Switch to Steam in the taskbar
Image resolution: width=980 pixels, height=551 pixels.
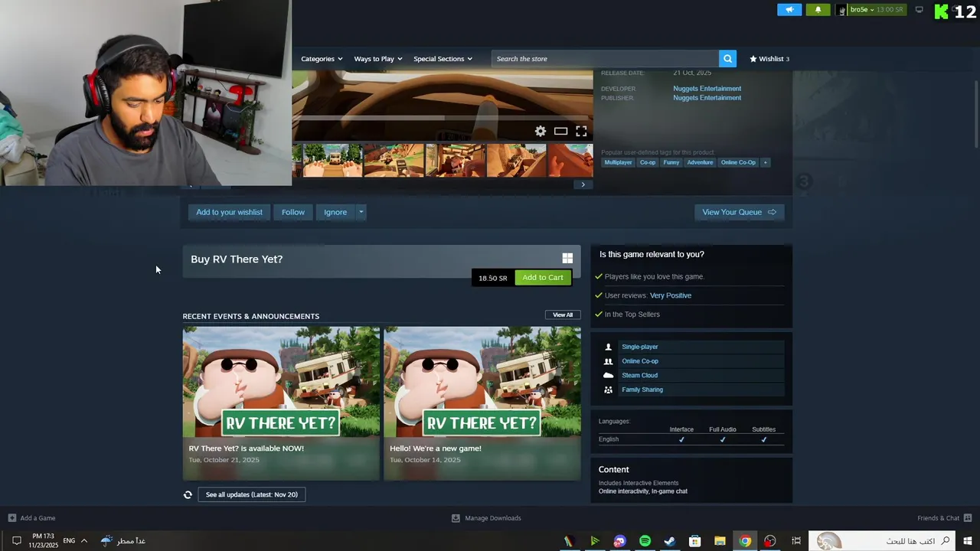[x=669, y=541]
